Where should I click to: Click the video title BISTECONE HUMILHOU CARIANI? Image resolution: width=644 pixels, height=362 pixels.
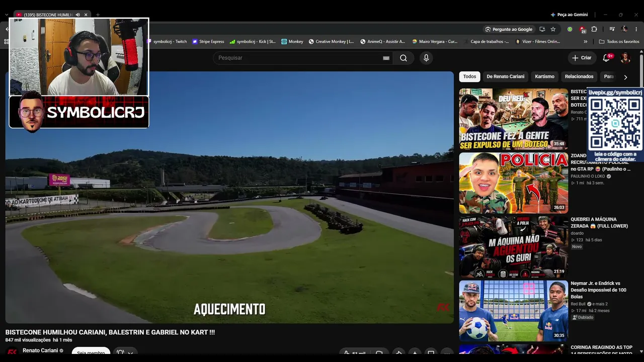point(110,332)
